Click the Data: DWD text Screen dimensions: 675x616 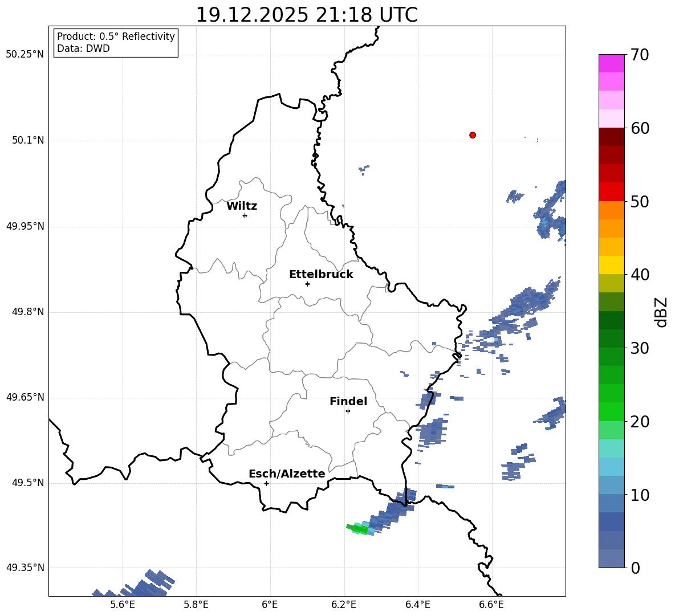point(83,48)
